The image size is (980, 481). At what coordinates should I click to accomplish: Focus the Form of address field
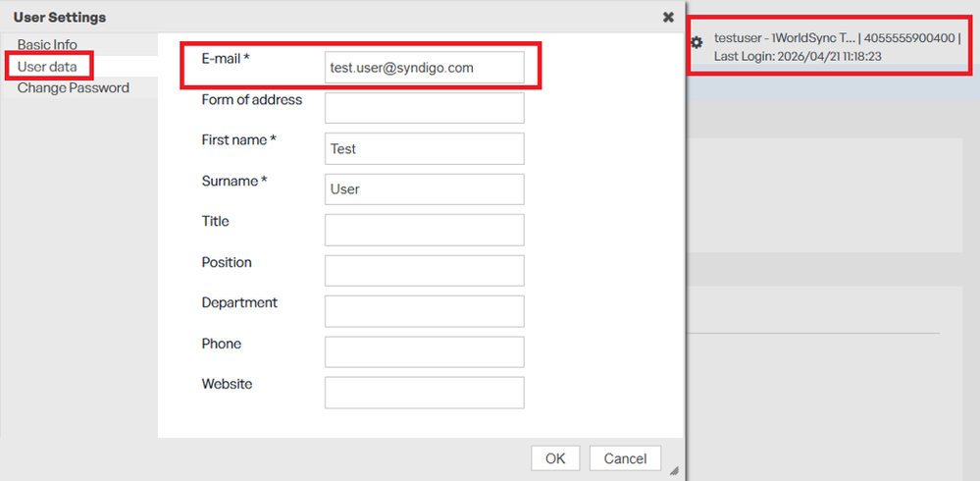pyautogui.click(x=425, y=108)
